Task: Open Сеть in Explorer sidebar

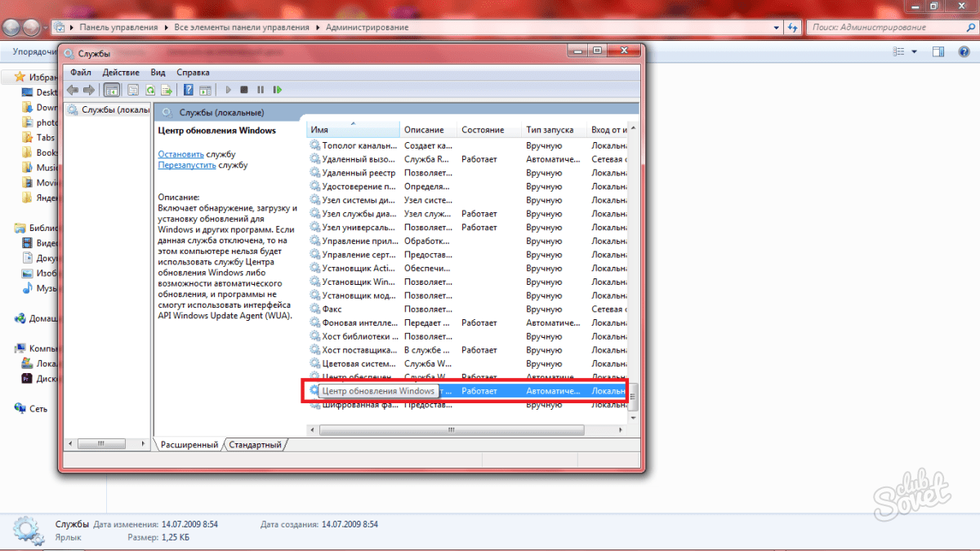Action: (x=31, y=408)
